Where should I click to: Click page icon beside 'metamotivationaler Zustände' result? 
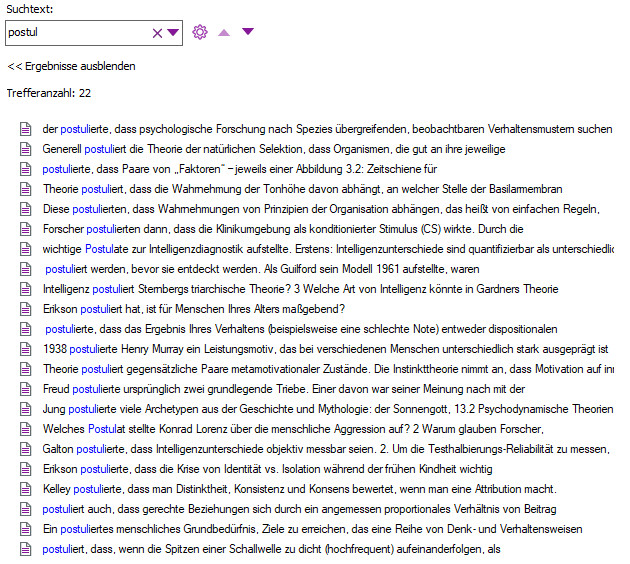(x=26, y=369)
